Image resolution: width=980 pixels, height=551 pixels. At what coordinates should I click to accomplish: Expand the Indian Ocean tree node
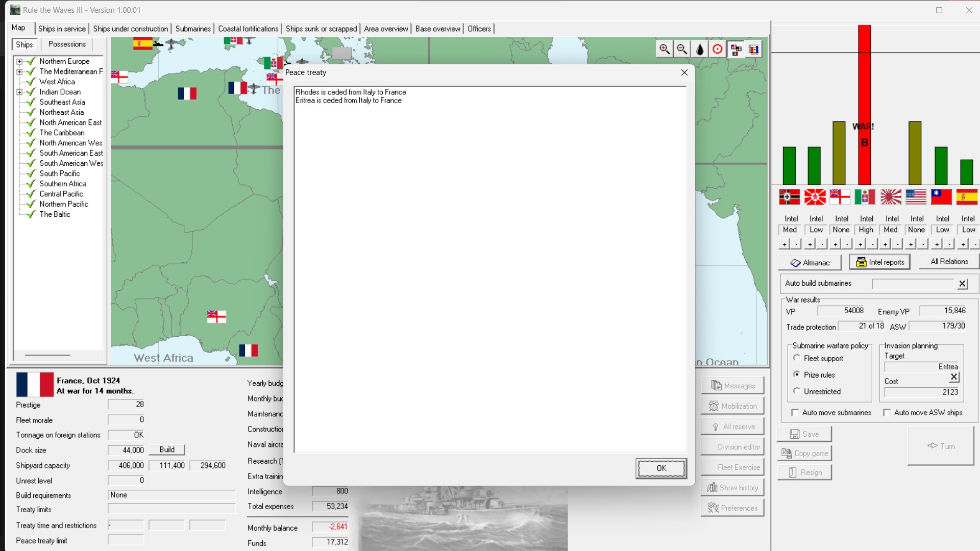[19, 92]
